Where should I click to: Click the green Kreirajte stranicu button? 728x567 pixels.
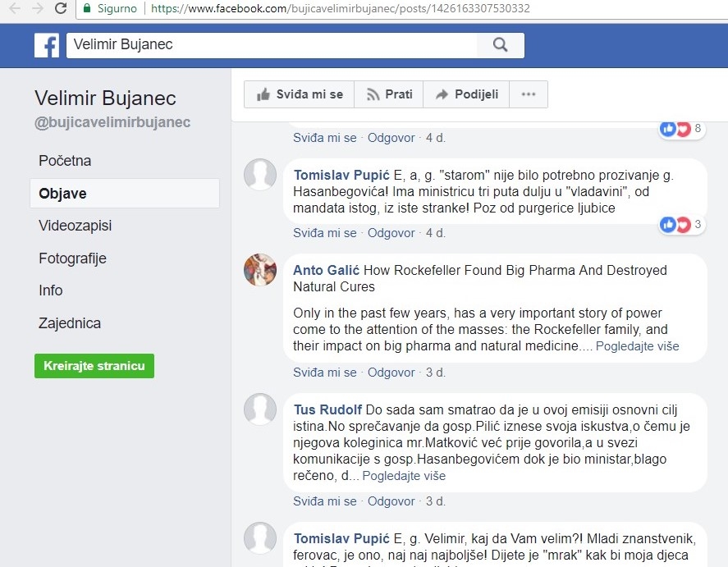(x=94, y=366)
